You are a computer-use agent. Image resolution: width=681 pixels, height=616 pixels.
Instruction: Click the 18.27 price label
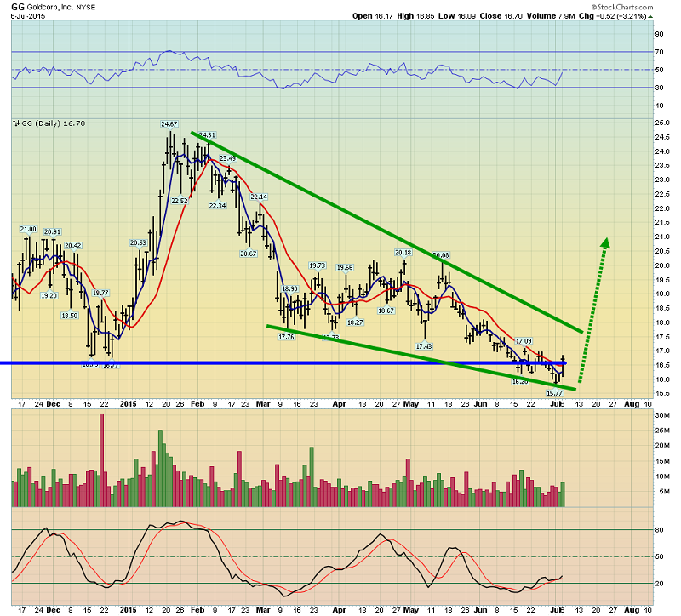coord(355,322)
